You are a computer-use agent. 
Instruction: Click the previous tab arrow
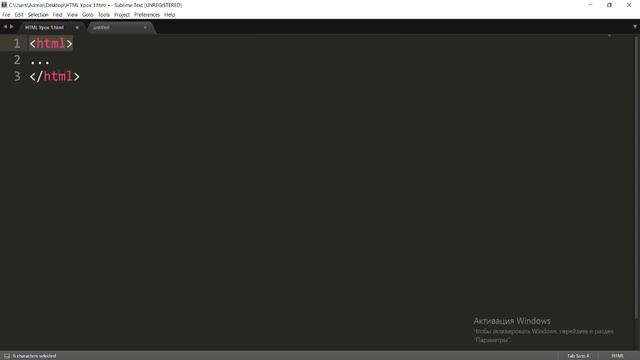(5, 27)
